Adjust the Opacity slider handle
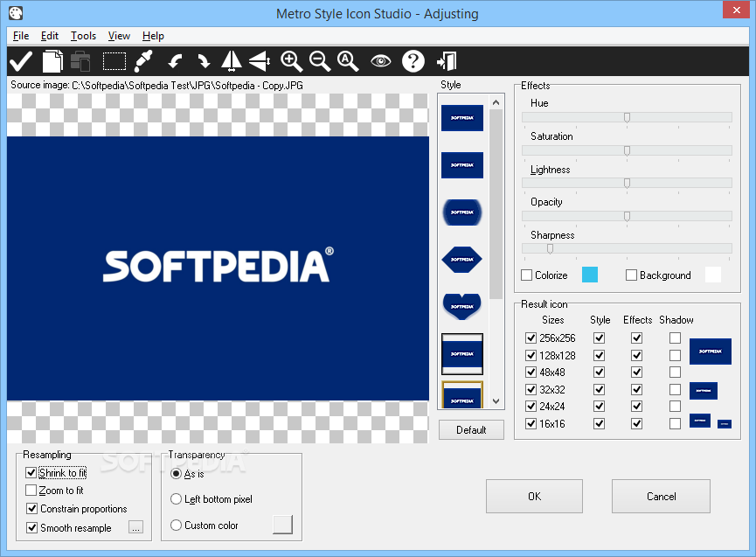 (627, 217)
